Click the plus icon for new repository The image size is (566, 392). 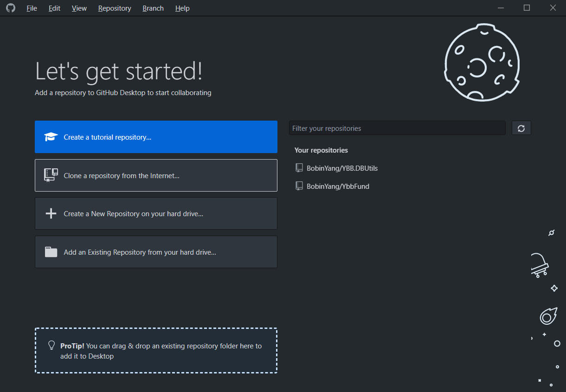coord(51,213)
